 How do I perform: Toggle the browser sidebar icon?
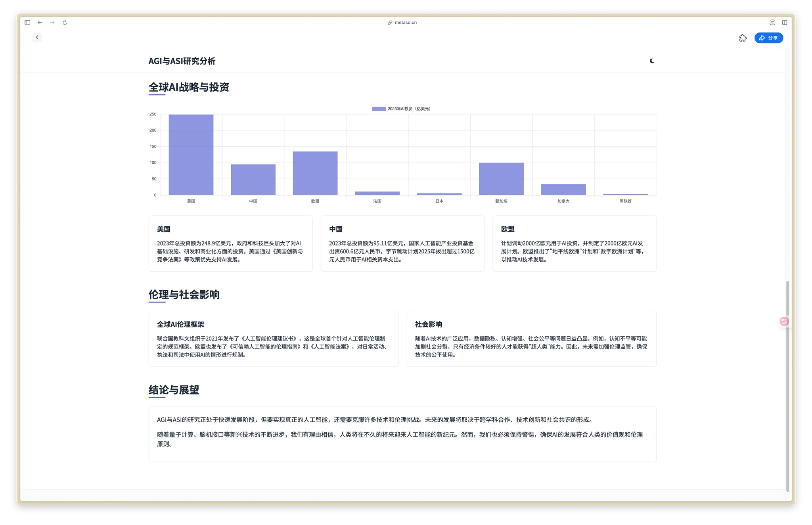pyautogui.click(x=27, y=22)
